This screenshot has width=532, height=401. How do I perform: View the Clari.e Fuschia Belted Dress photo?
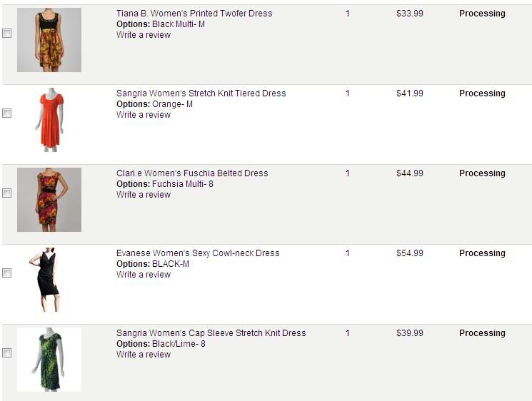(49, 200)
